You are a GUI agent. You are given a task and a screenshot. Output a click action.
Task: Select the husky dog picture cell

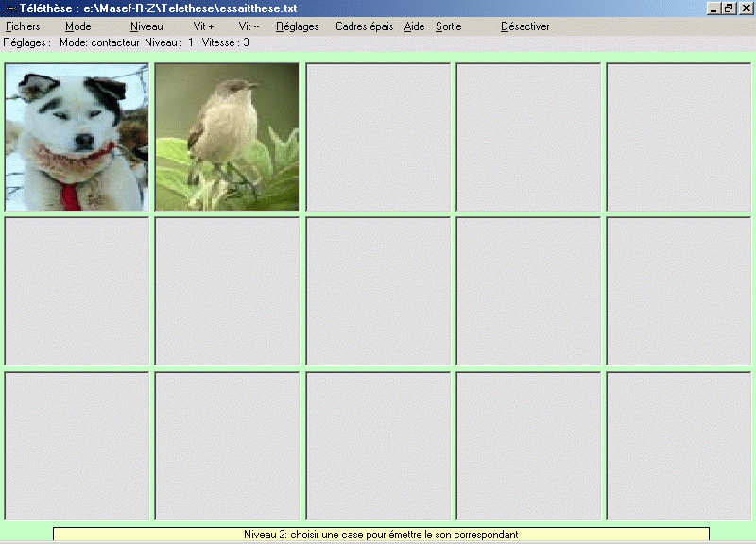77,137
